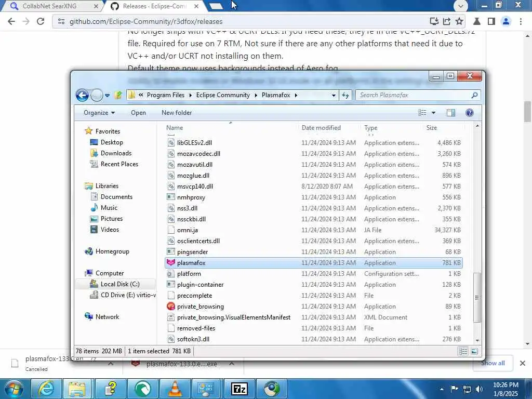
Task: Select the plasmafox application file icon
Action: tap(171, 262)
